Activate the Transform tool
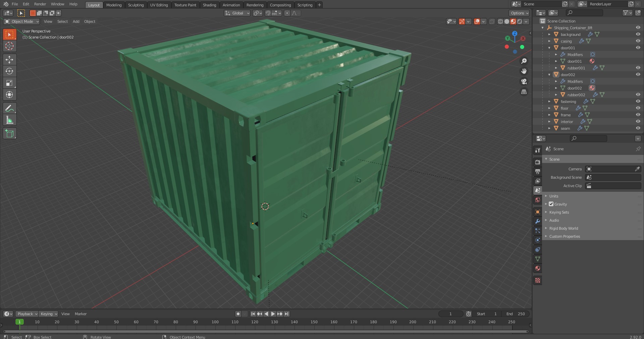Viewport: 644px width, 339px height. pyautogui.click(x=9, y=95)
